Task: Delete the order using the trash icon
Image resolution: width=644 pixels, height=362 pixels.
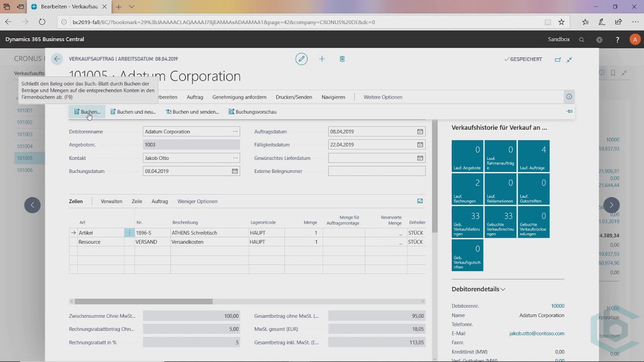Action: [x=342, y=59]
